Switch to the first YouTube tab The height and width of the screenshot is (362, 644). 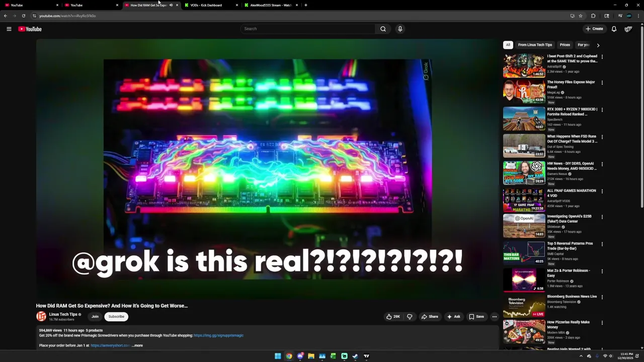(30, 5)
